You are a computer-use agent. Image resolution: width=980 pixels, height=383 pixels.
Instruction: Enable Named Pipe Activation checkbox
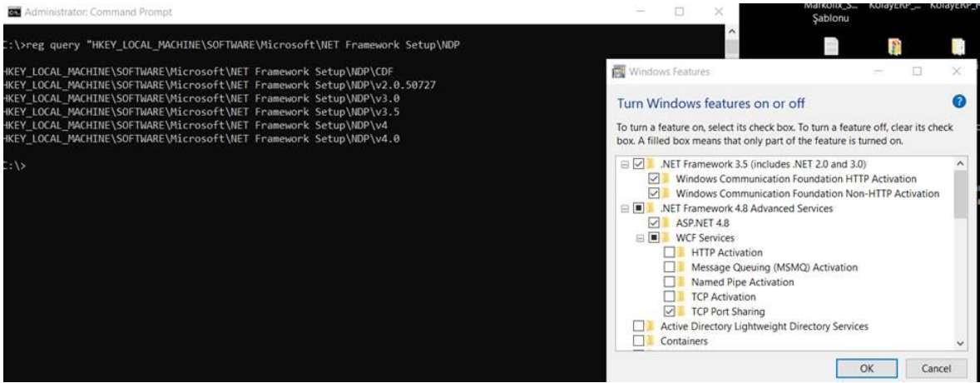coord(670,282)
